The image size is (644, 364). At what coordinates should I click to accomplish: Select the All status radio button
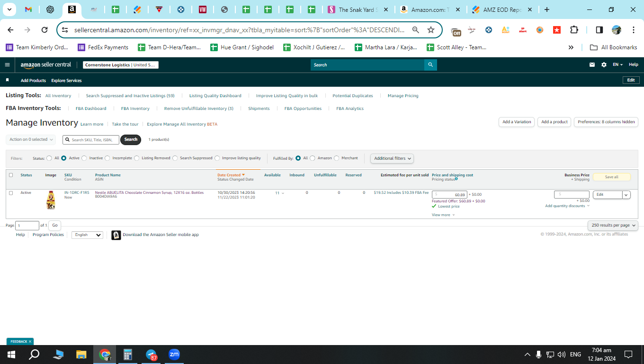pyautogui.click(x=49, y=158)
